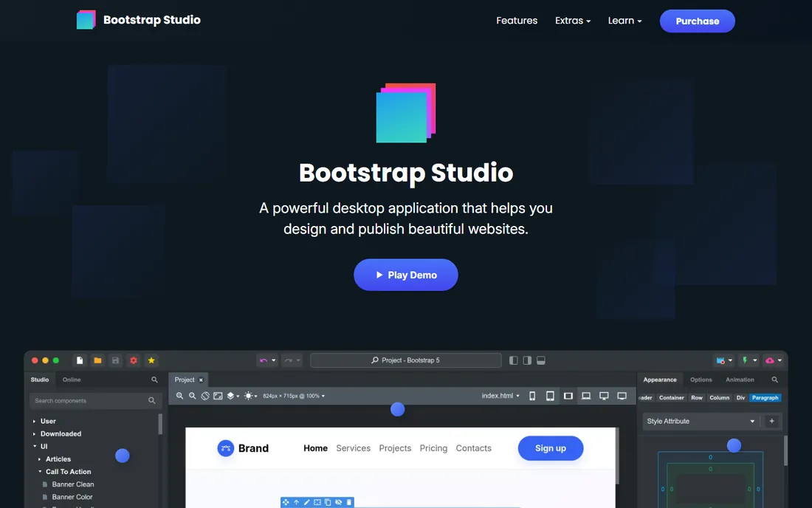Expand the Downloaded tree group

[x=34, y=434]
